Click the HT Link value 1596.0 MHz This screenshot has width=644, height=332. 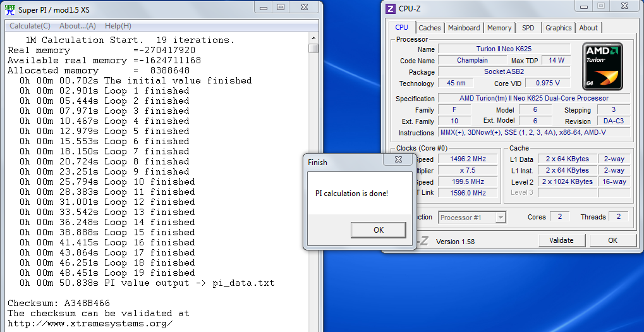tap(468, 193)
